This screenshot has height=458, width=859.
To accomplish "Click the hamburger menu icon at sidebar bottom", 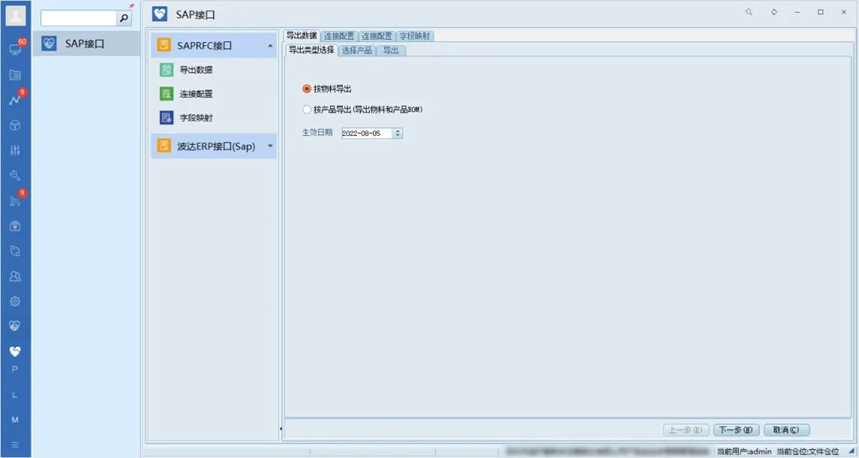I will 15,444.
